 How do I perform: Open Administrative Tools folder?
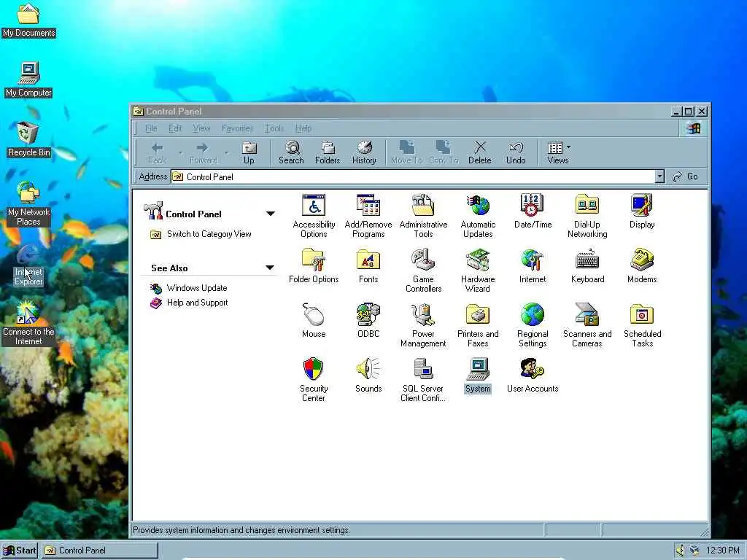pyautogui.click(x=423, y=216)
